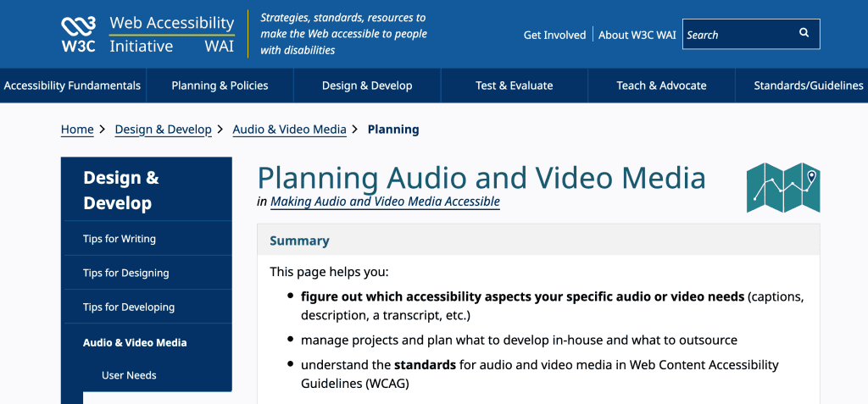
Task: Open Accessibility Fundamentals menu
Action: [x=72, y=86]
